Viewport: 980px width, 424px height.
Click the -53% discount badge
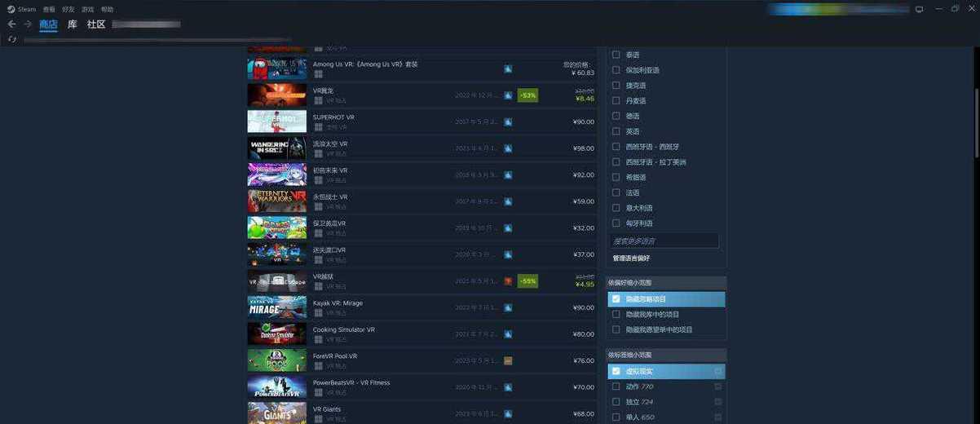pos(528,95)
